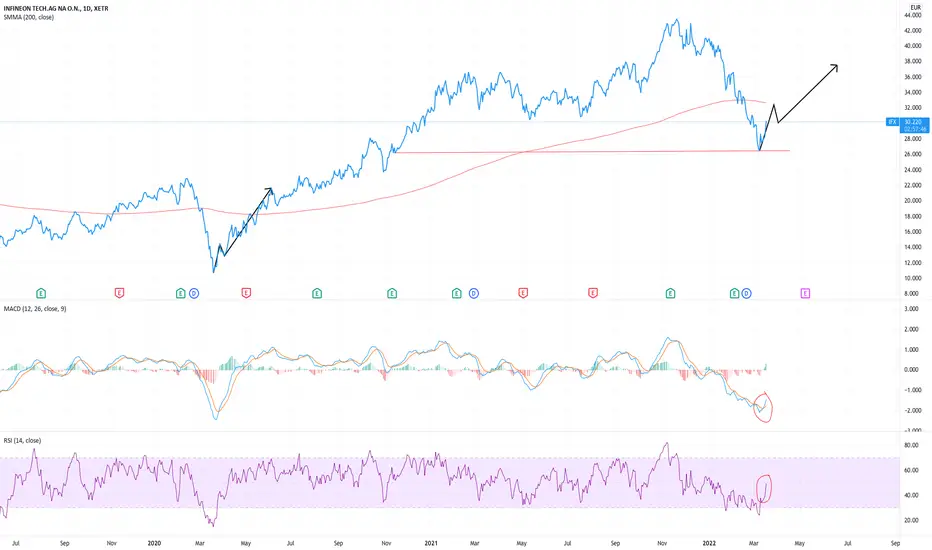
Task: Click the 2022 label on the time axis
Action: click(709, 543)
